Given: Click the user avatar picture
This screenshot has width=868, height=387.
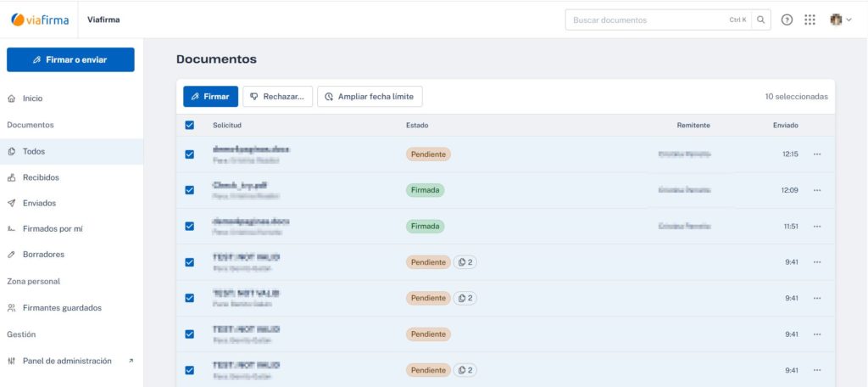Looking at the screenshot, I should point(835,20).
